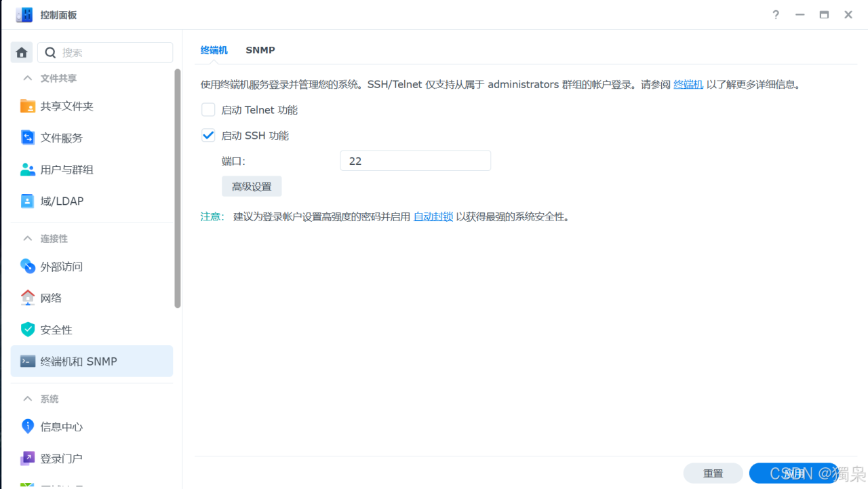Disable the 启动 SSH 功能 checkbox

tap(208, 135)
